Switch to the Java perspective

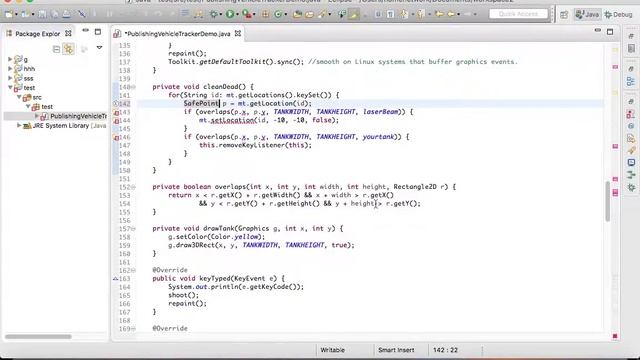click(588, 14)
